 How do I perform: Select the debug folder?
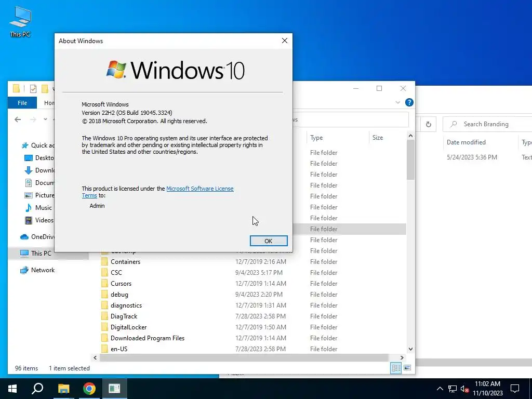pos(119,294)
